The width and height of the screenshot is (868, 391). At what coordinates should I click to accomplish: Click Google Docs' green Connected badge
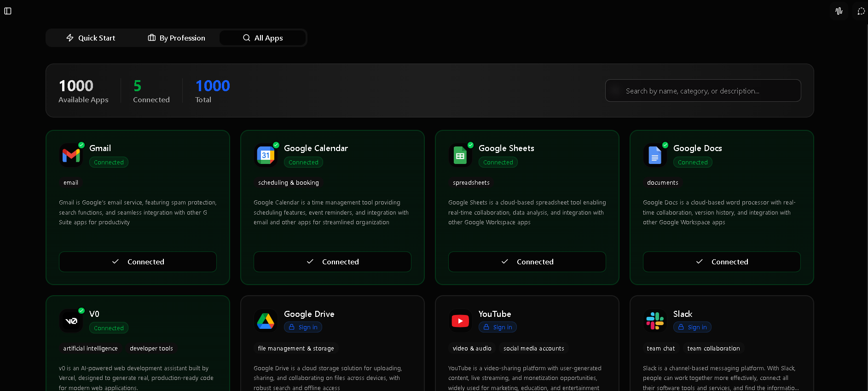[693, 162]
